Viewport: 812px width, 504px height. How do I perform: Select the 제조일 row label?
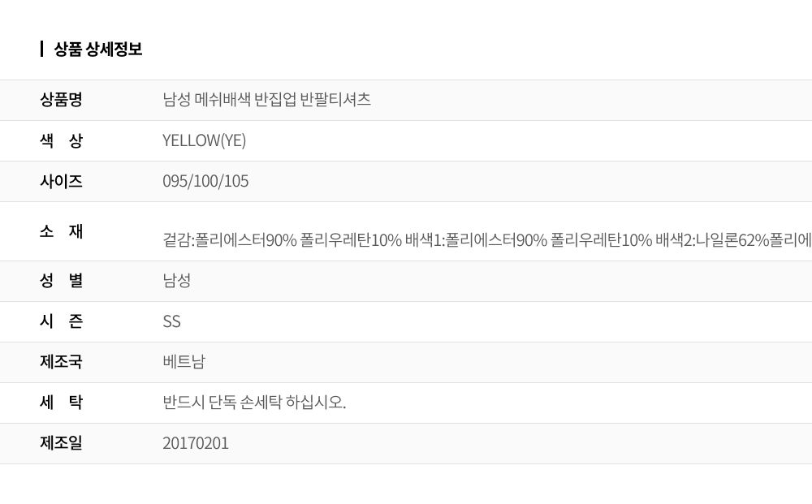pos(61,443)
